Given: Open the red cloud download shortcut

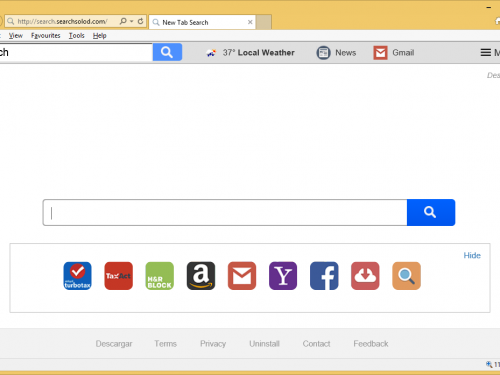Looking at the screenshot, I should click(x=365, y=276).
